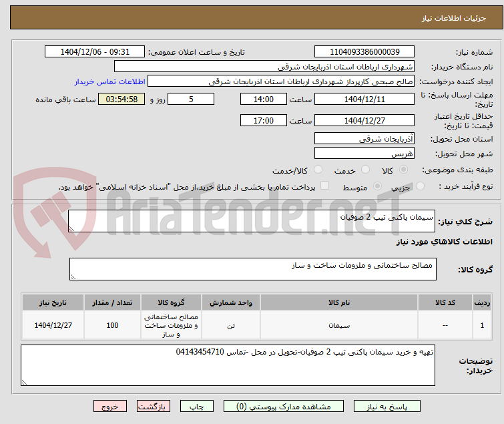Click the need date cell 1404/12/27 in table
The image size is (504, 424).
[x=53, y=325]
